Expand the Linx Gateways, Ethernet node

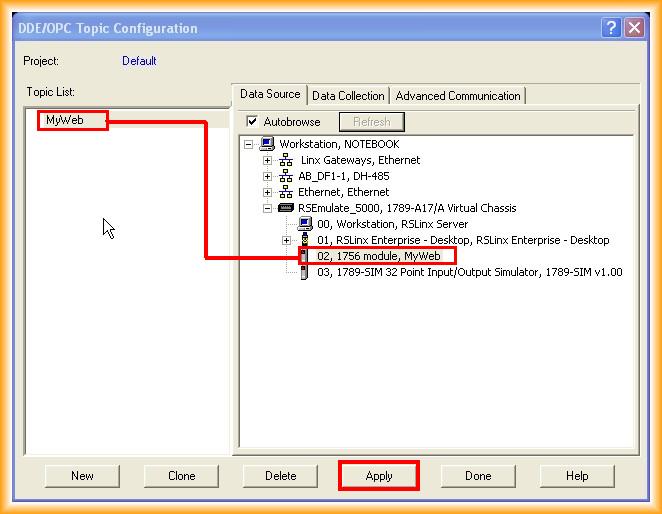[x=268, y=160]
